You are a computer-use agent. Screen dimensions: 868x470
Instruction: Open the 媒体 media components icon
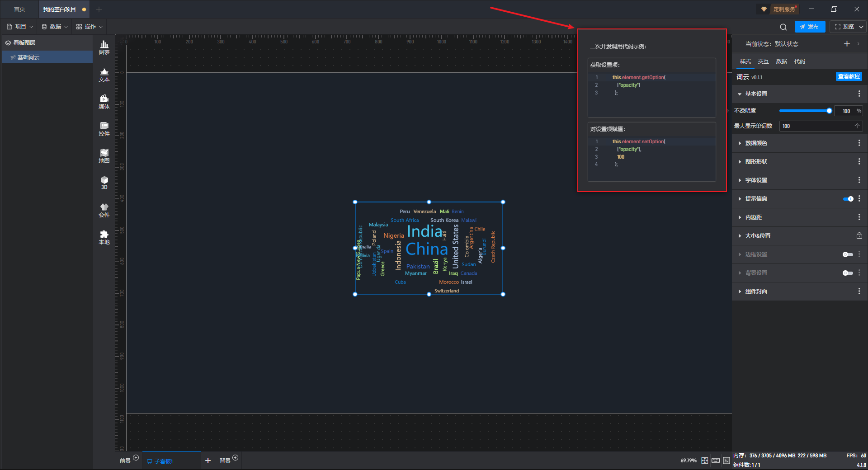pos(104,102)
